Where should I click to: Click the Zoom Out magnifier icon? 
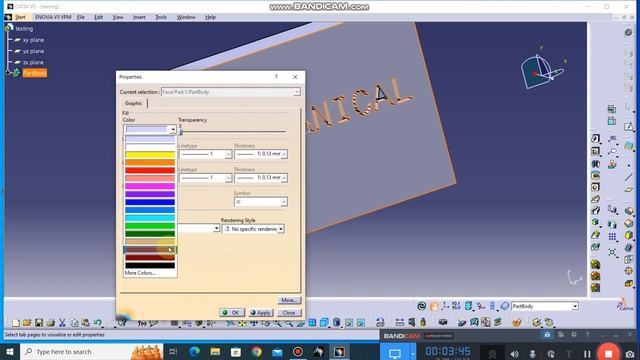pos(289,323)
